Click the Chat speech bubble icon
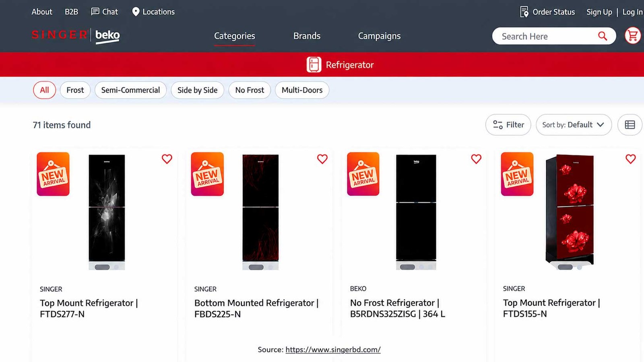Viewport: 644px width, 362px height. tap(95, 12)
